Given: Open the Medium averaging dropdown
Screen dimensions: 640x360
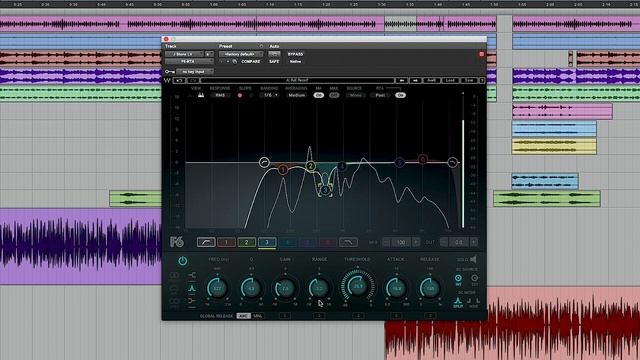Looking at the screenshot, I should point(297,95).
